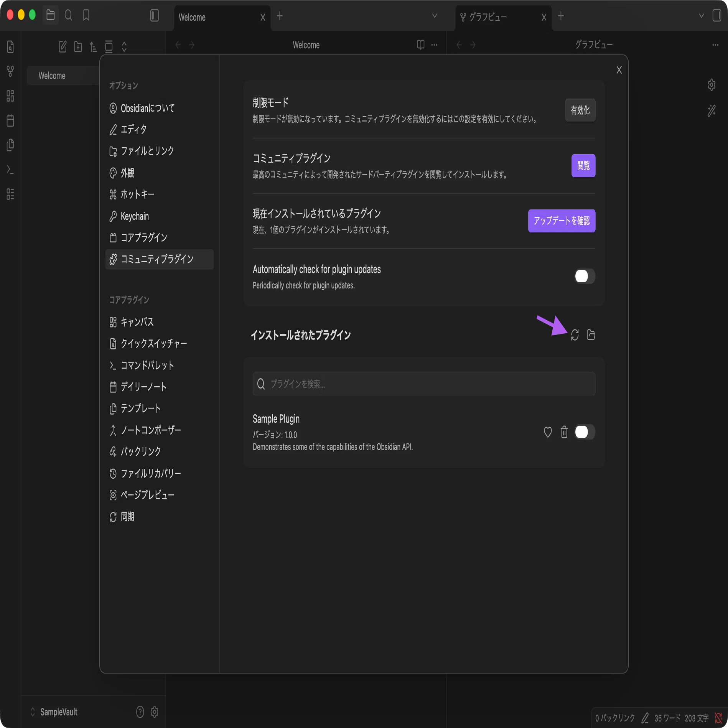Open more options in the graph view pane
728x728 pixels.
(715, 45)
